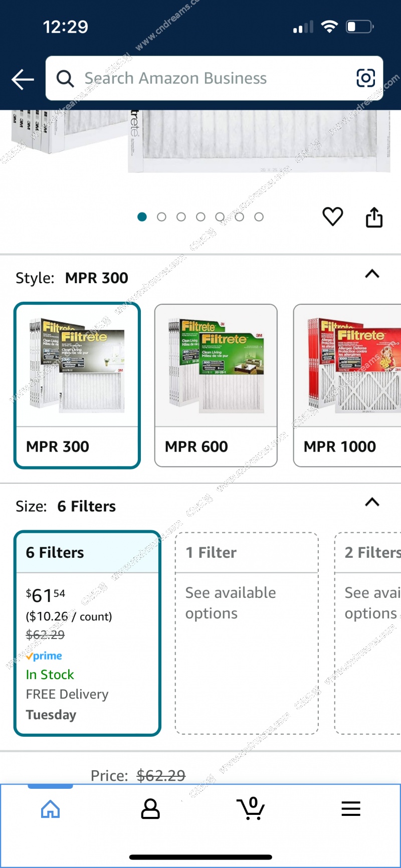The width and height of the screenshot is (401, 868).
Task: Tap the Wi-Fi status icon
Action: [329, 27]
